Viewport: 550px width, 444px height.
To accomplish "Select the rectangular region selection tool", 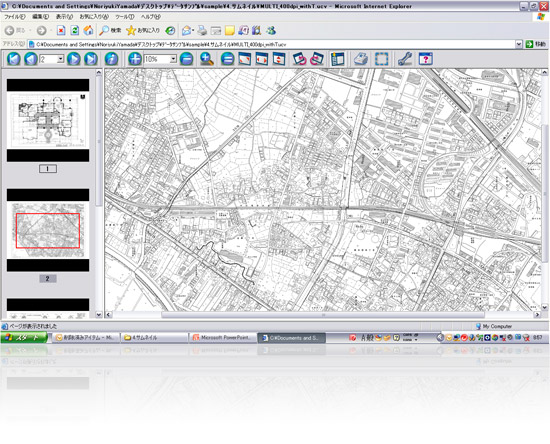I will coord(381,59).
